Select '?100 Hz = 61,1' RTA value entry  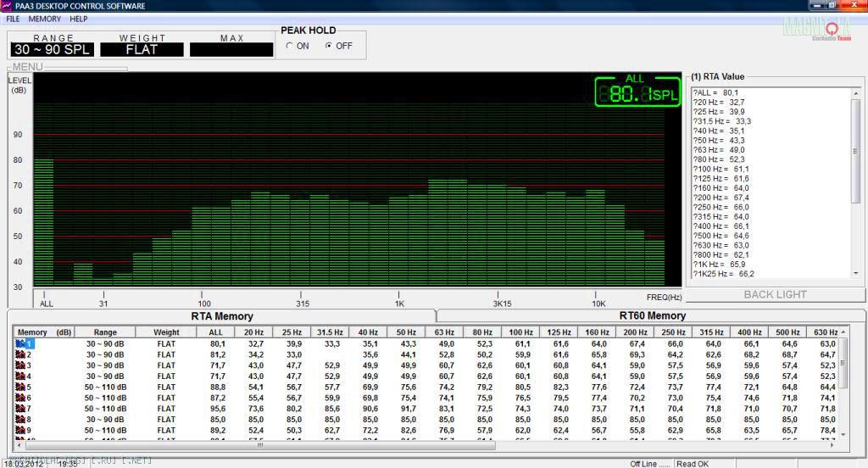721,169
